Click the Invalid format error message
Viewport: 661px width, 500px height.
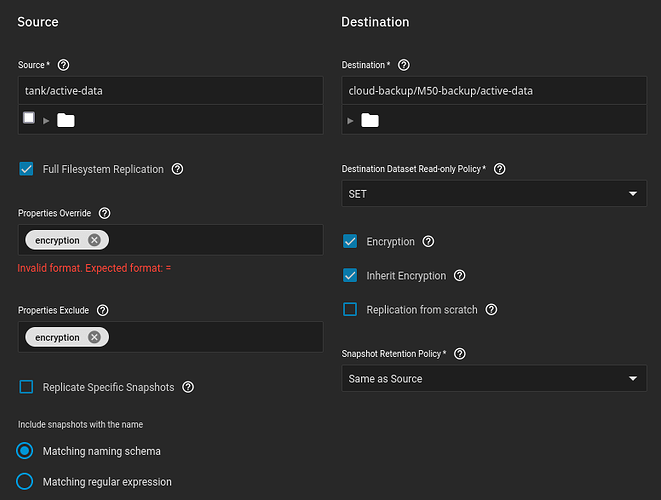point(94,268)
